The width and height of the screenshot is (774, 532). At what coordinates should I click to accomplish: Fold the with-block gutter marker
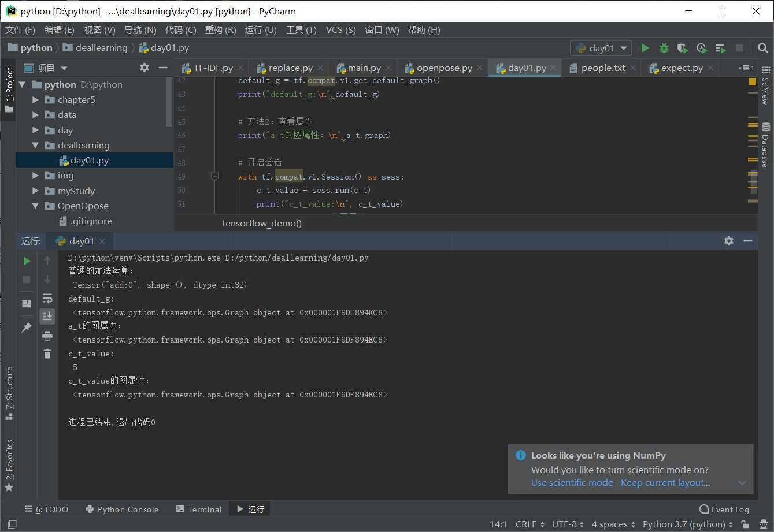tap(214, 177)
